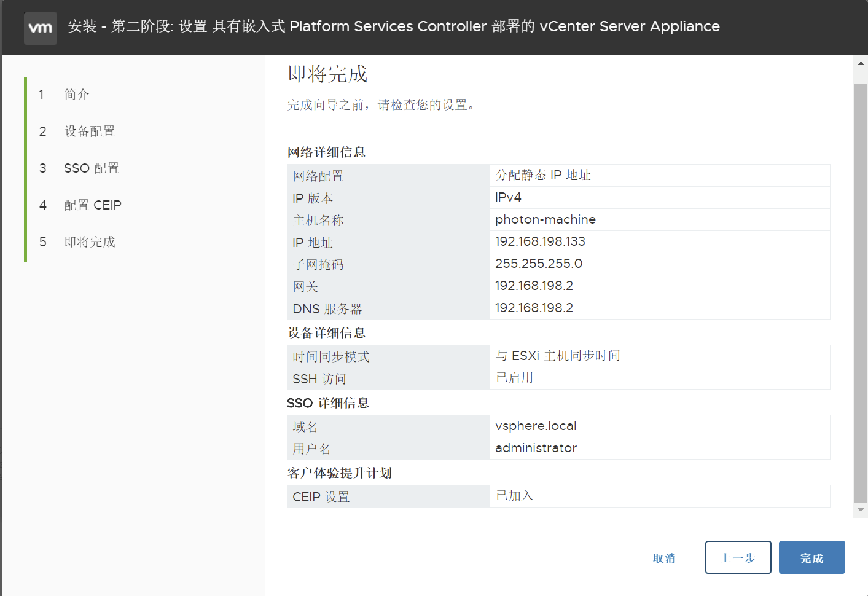Select subnet mask 255.255.255.0

(x=539, y=264)
